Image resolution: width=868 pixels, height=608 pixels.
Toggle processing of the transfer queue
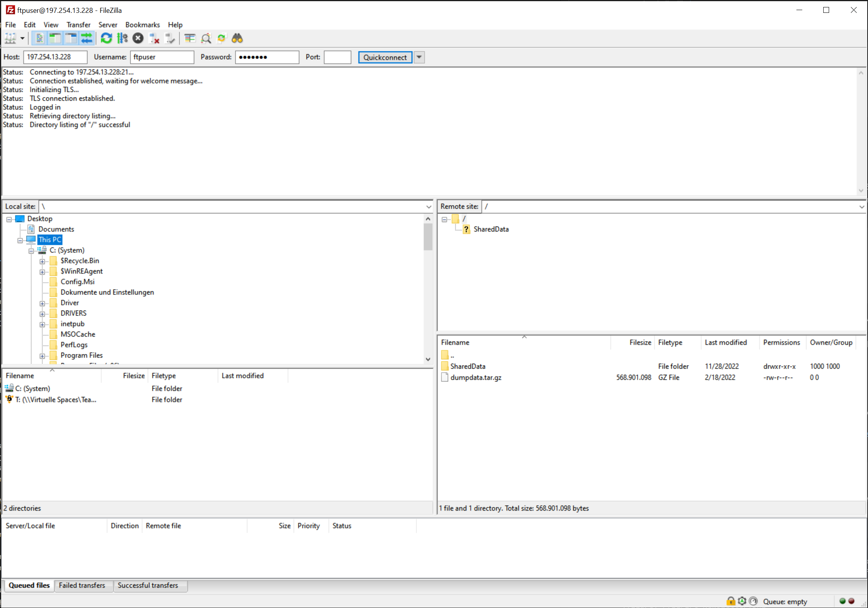tap(122, 39)
